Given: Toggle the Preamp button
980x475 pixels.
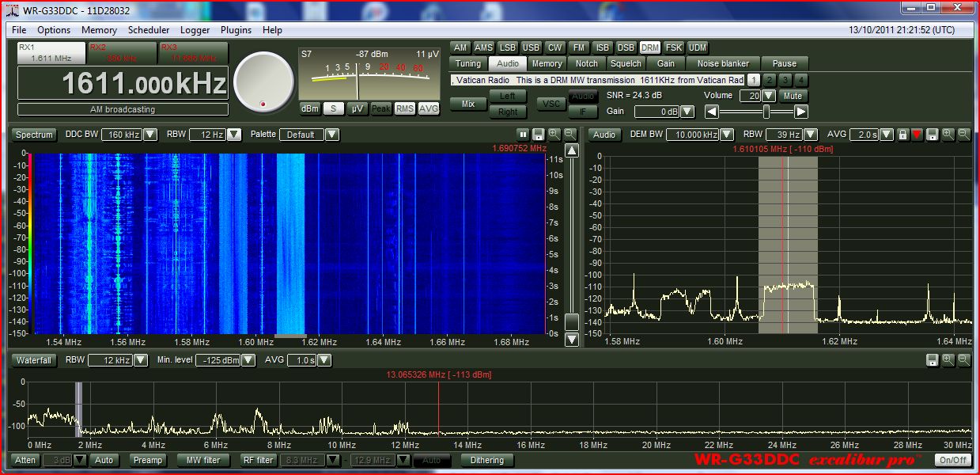Looking at the screenshot, I should (x=147, y=460).
